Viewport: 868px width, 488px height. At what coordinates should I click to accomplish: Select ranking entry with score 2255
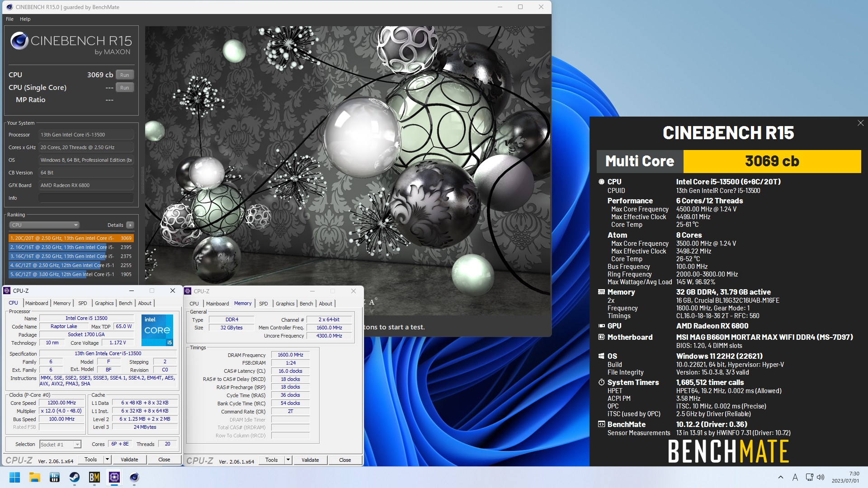[71, 265]
